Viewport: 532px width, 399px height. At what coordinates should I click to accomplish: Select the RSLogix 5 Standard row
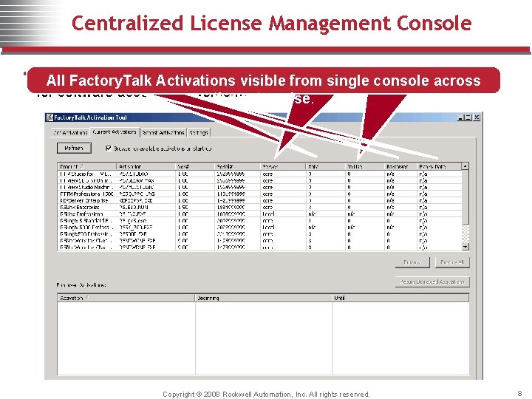click(x=259, y=220)
